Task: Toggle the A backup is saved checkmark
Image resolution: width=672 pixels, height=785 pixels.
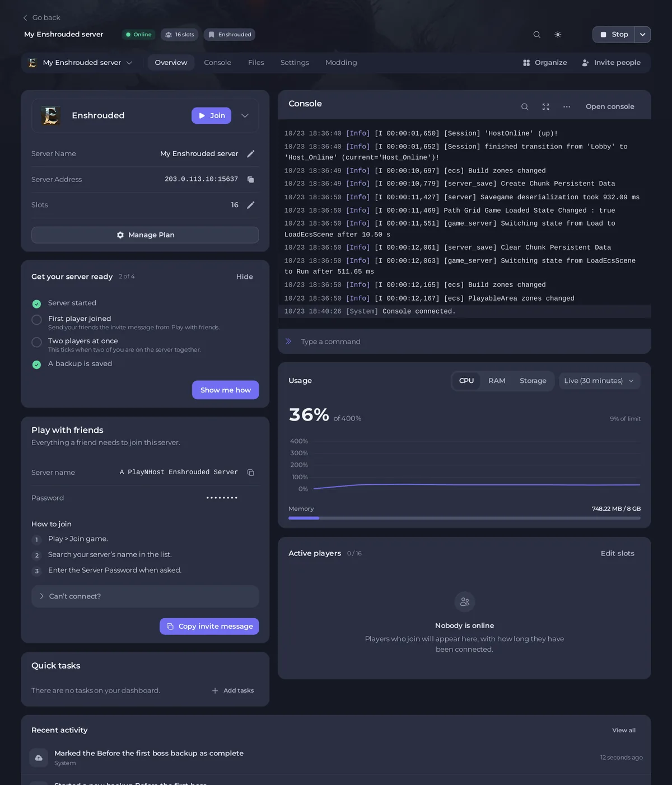Action: [x=37, y=365]
